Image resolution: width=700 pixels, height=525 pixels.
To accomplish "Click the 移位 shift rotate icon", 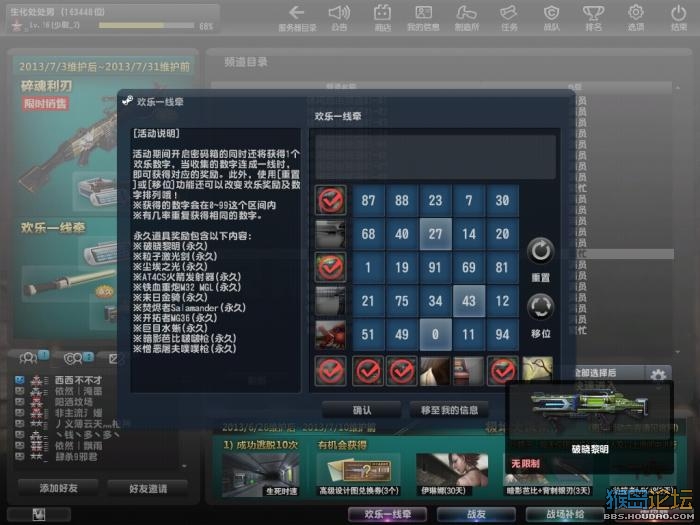I will [x=540, y=307].
